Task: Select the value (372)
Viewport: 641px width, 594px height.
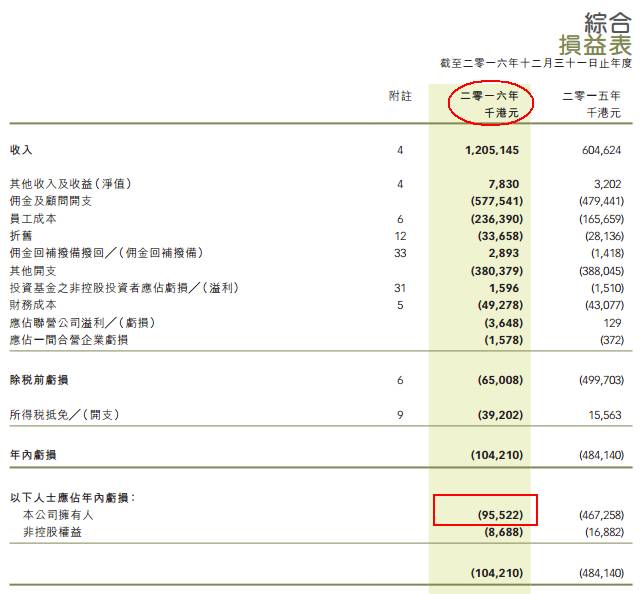Action: 612,340
